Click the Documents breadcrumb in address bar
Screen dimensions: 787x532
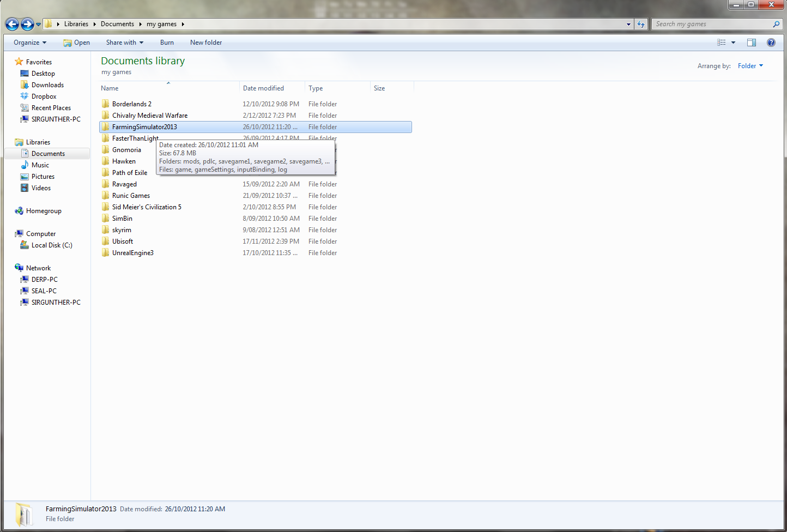[117, 24]
